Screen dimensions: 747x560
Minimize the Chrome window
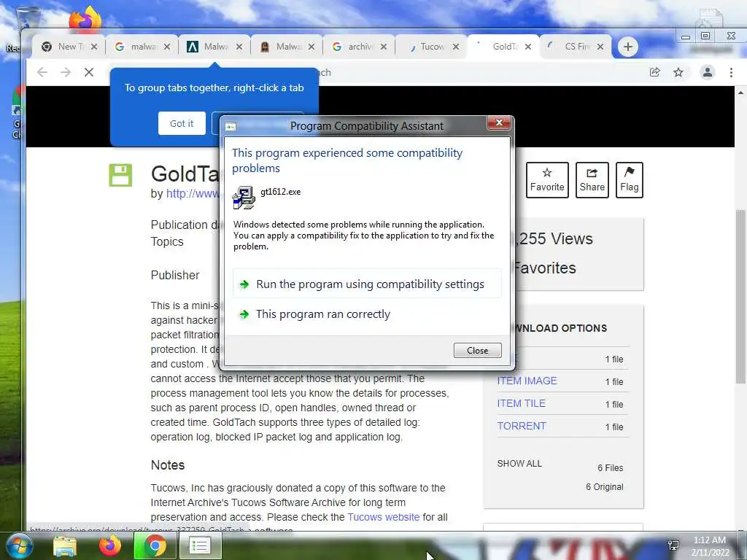(x=686, y=36)
